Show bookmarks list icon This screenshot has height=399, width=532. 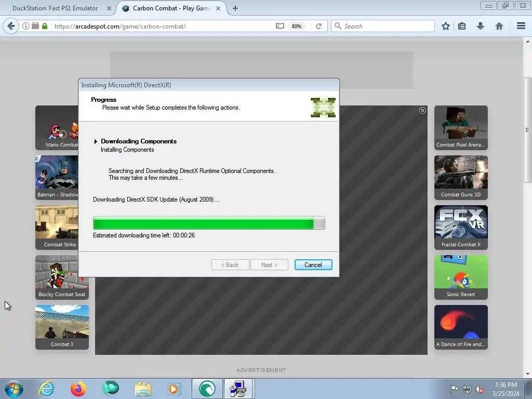tap(462, 26)
